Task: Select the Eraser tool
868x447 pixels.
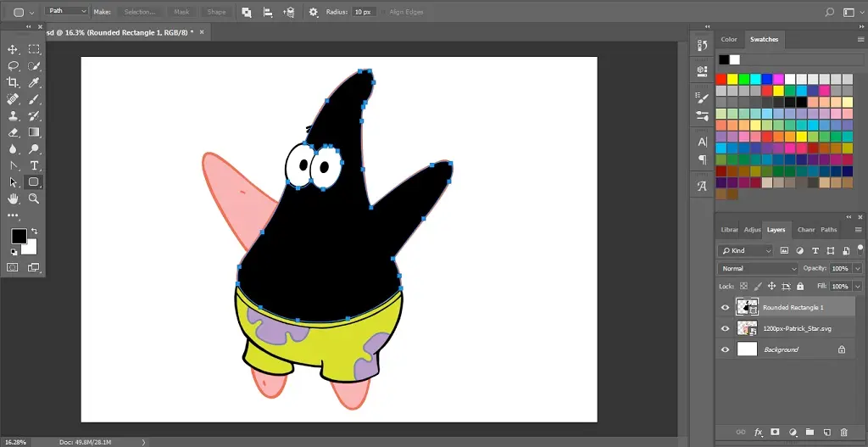Action: pyautogui.click(x=13, y=132)
